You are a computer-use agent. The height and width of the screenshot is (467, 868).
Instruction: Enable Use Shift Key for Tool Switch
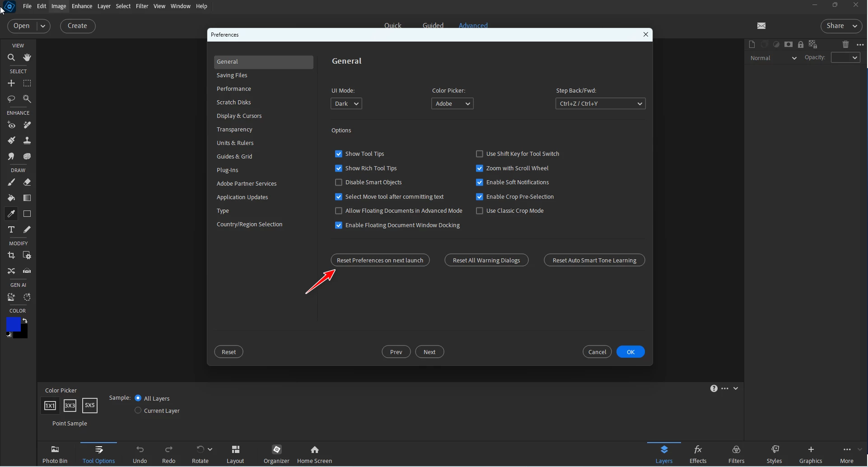point(480,154)
